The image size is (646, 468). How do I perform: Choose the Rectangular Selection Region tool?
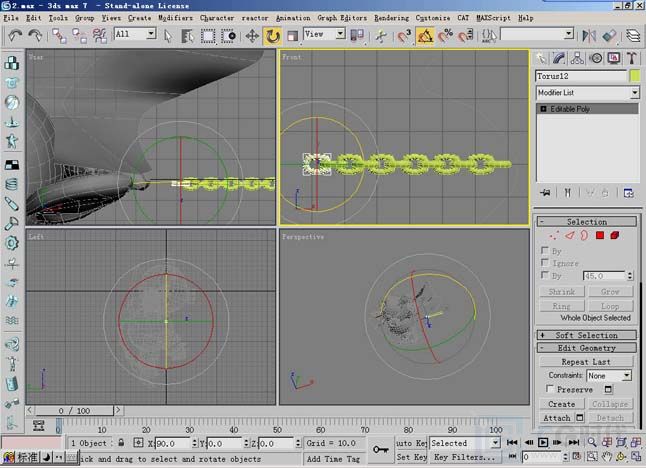208,36
